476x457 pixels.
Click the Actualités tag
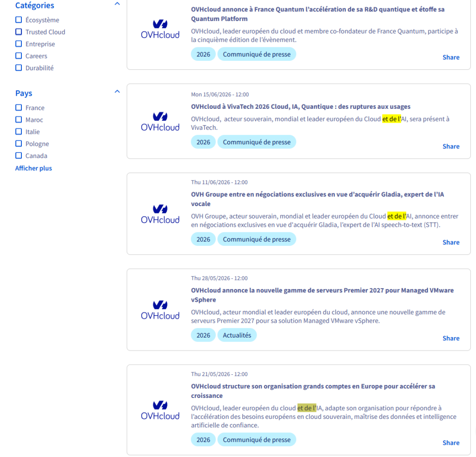coord(237,335)
